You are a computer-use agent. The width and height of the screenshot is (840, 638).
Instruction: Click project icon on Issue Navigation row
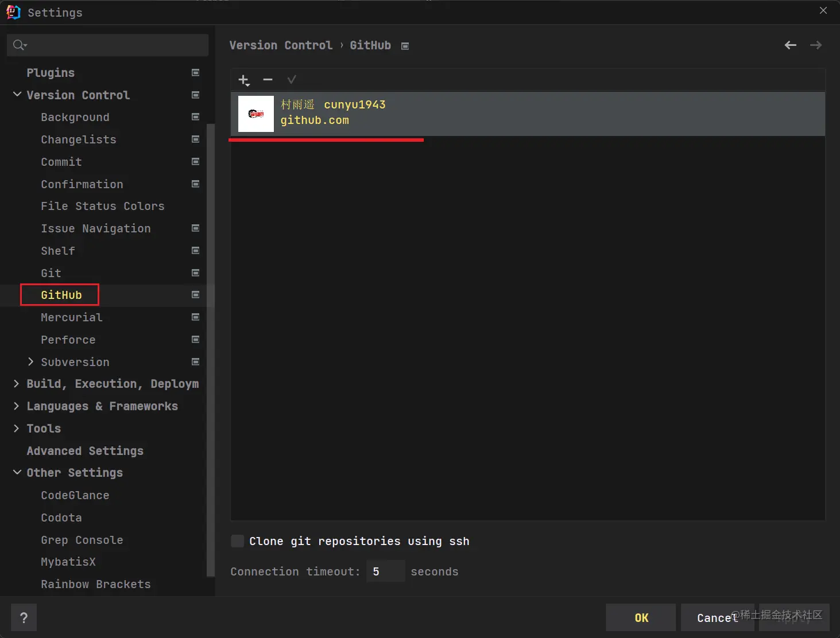195,228
